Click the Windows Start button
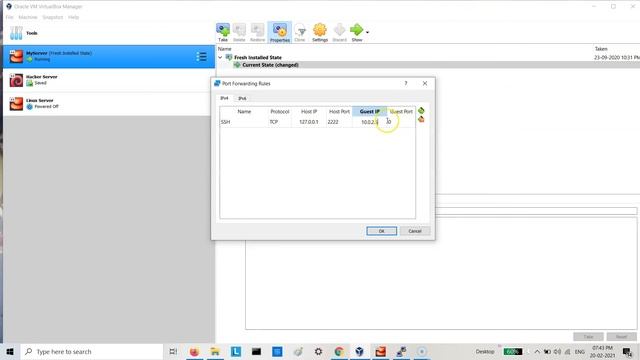 (x=10, y=351)
